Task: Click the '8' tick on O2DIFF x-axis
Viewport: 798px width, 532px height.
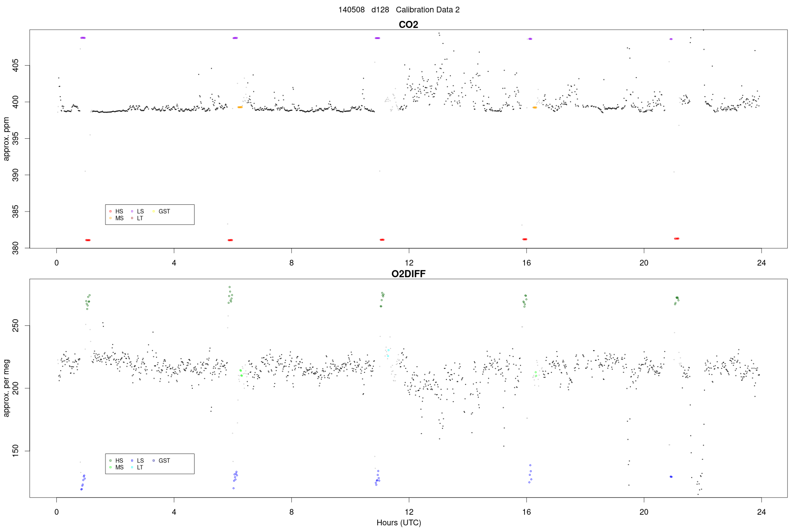Action: tap(292, 512)
